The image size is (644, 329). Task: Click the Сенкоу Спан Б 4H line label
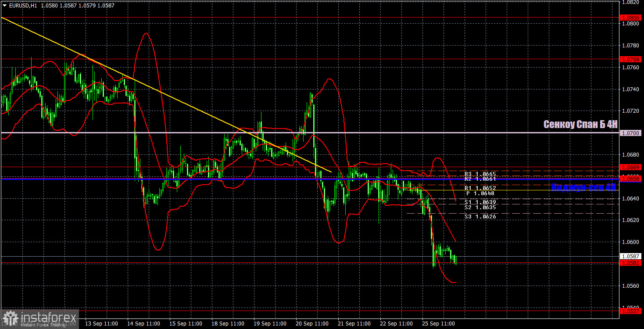pos(580,124)
